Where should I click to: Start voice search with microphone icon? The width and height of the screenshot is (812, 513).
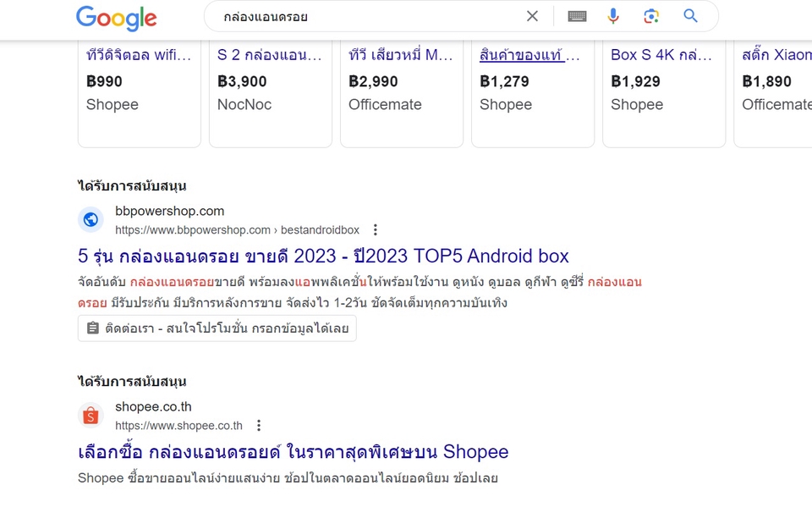(x=613, y=16)
